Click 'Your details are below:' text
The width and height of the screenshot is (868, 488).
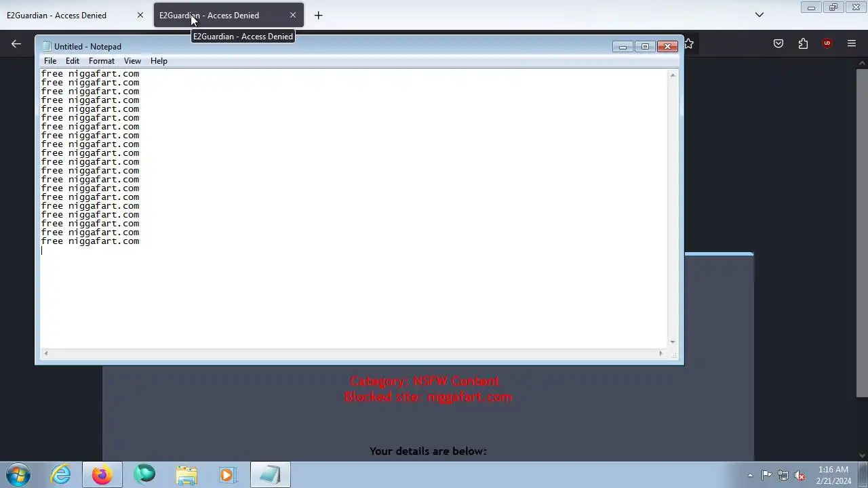[x=428, y=451]
